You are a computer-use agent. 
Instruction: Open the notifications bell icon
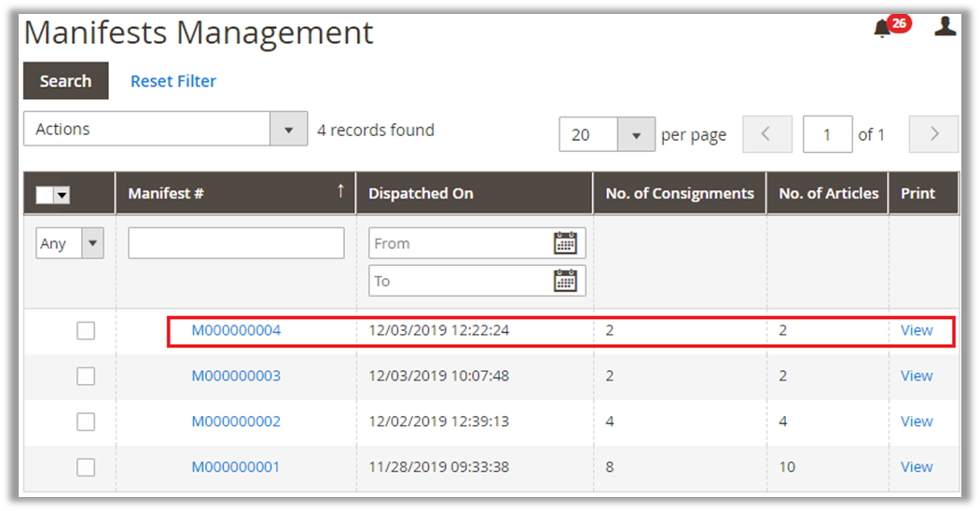[x=882, y=29]
